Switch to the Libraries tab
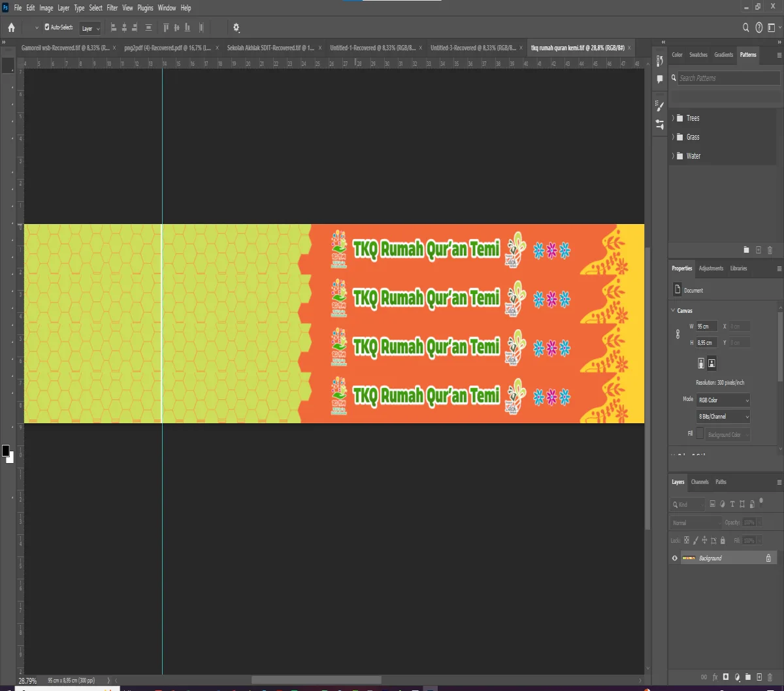 click(738, 268)
